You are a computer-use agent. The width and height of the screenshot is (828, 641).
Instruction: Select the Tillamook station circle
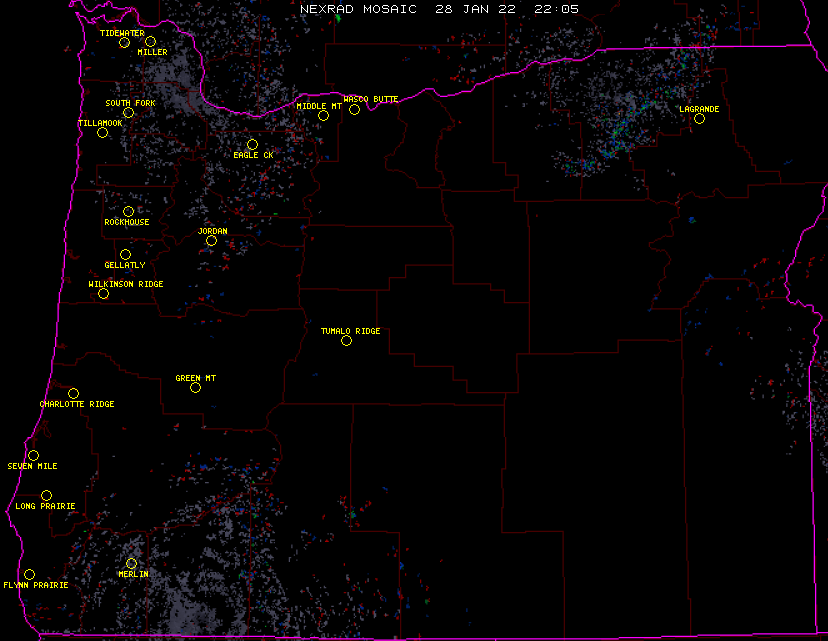tap(102, 132)
